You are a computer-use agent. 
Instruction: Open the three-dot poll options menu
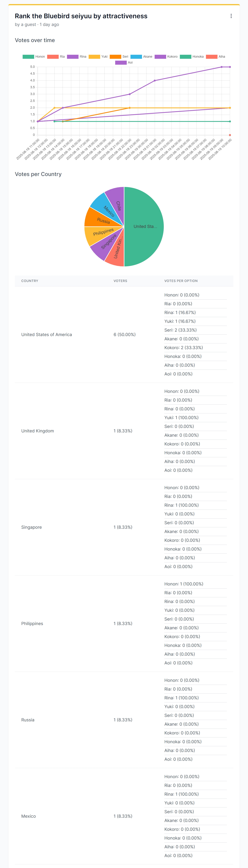pos(231,16)
